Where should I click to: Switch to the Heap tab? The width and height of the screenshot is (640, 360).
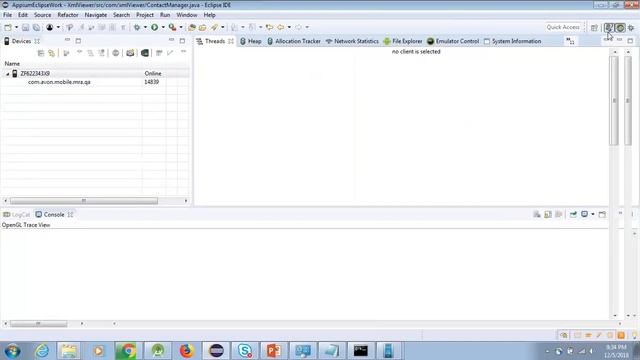[x=251, y=41]
